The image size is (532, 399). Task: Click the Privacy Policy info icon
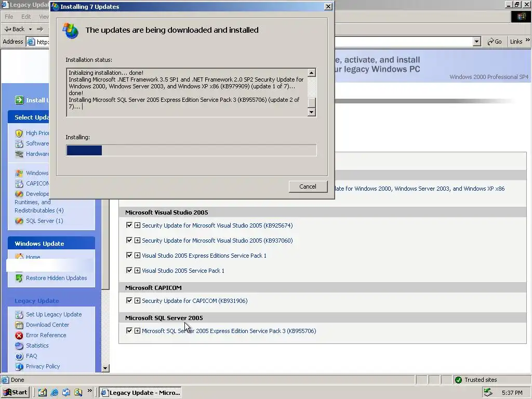click(x=19, y=366)
